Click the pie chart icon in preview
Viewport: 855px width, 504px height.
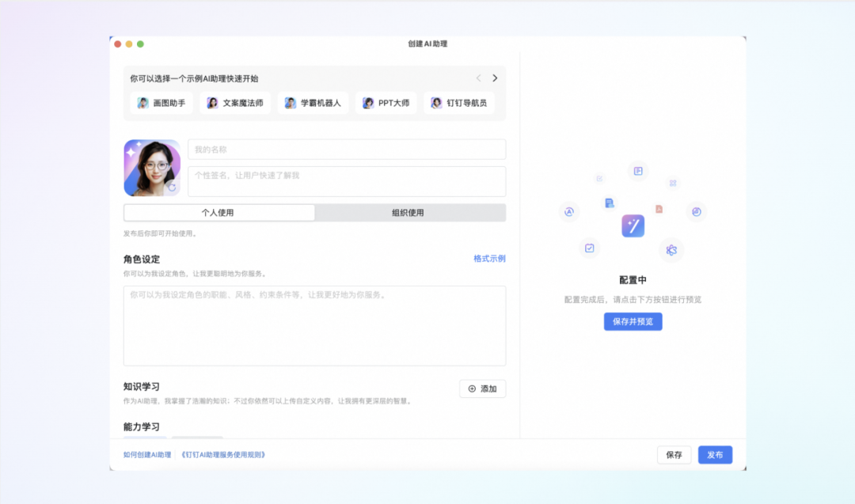697,212
